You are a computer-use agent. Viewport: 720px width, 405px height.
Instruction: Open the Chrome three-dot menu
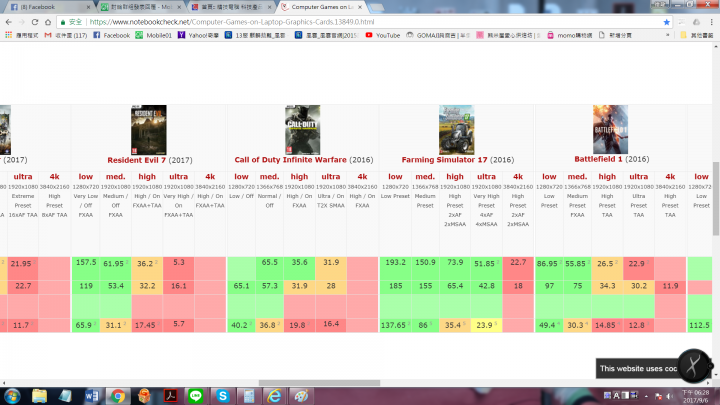(x=711, y=22)
